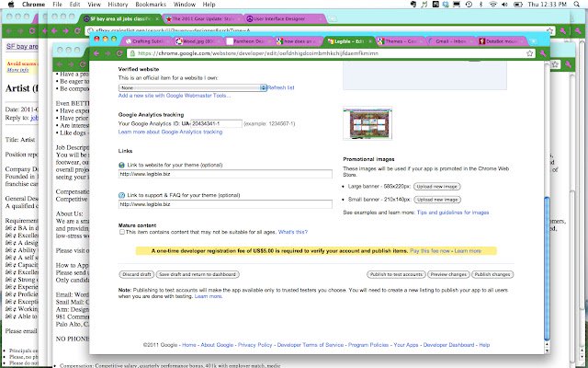The image size is (588, 368).
Task: Open the Apple menu
Action: 10,5
